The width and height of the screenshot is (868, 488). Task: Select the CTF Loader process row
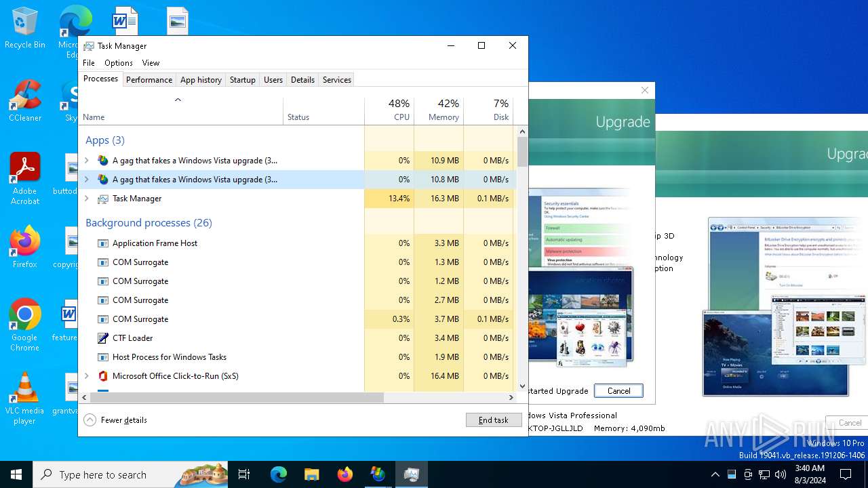point(297,338)
